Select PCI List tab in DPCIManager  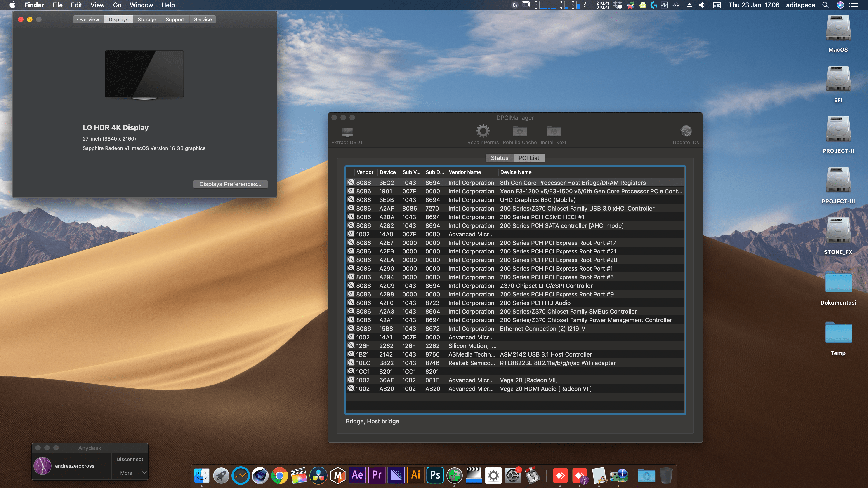click(x=529, y=158)
